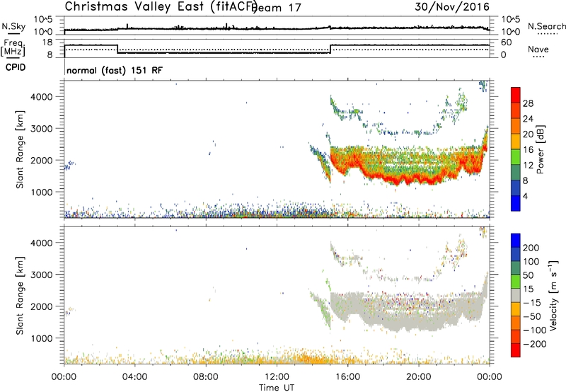Select the 'N.Search' legend label
The height and width of the screenshot is (392, 566).
point(547,26)
